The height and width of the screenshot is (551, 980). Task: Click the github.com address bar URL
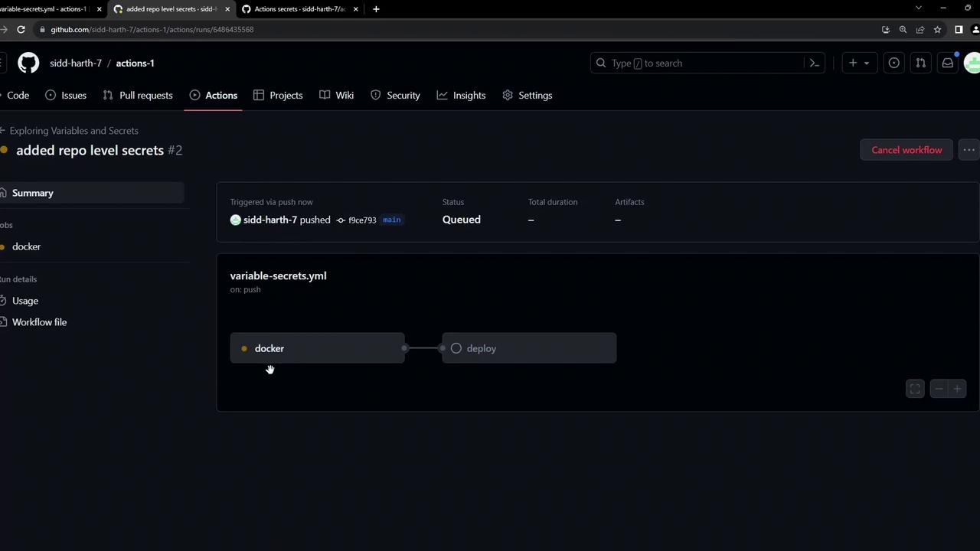click(x=152, y=29)
